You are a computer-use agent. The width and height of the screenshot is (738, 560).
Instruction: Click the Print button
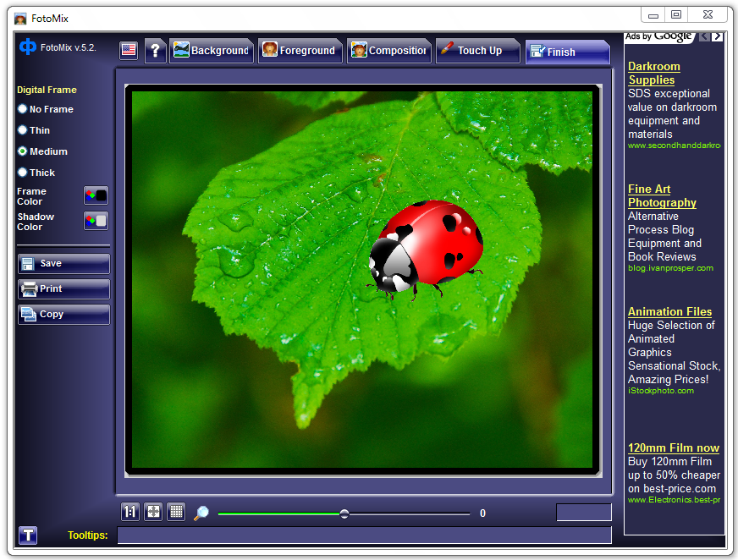coord(64,289)
